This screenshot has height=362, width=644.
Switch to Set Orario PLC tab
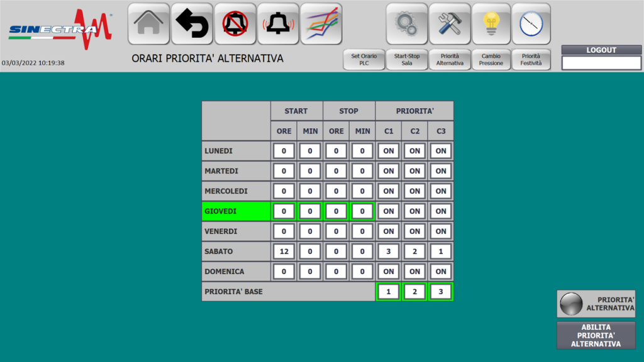pyautogui.click(x=364, y=60)
